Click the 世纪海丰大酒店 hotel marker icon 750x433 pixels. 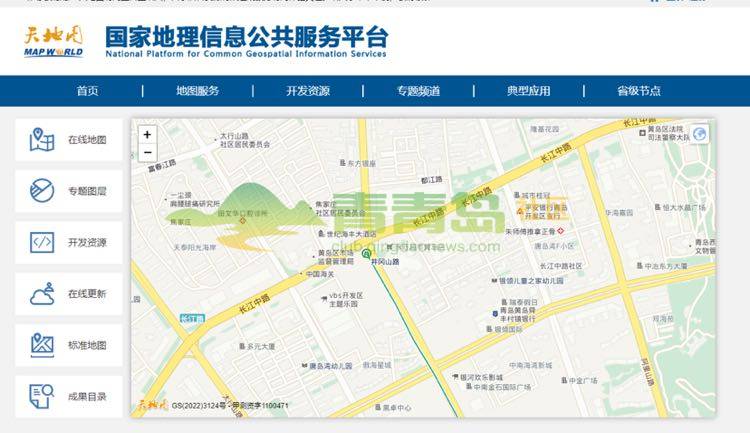321,234
